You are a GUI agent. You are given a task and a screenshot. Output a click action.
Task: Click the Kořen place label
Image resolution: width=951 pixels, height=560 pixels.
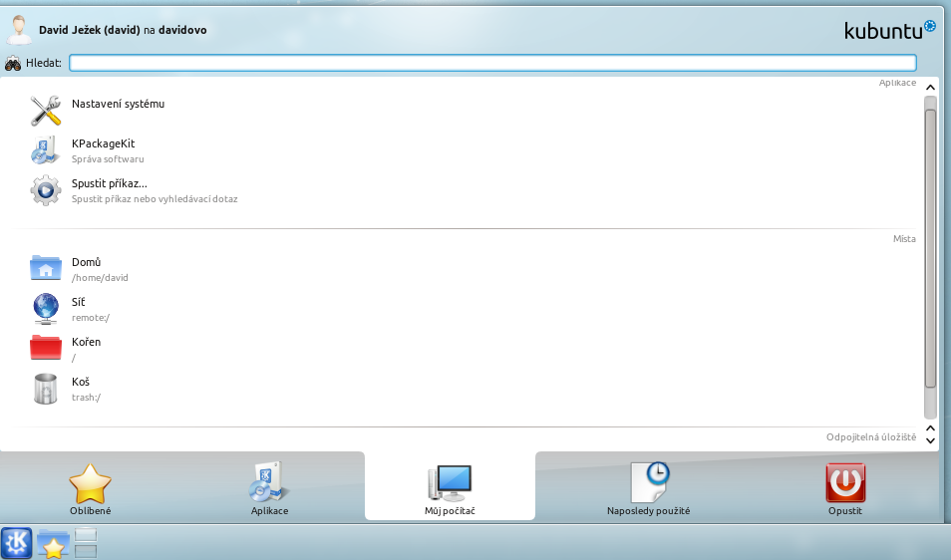coord(86,342)
